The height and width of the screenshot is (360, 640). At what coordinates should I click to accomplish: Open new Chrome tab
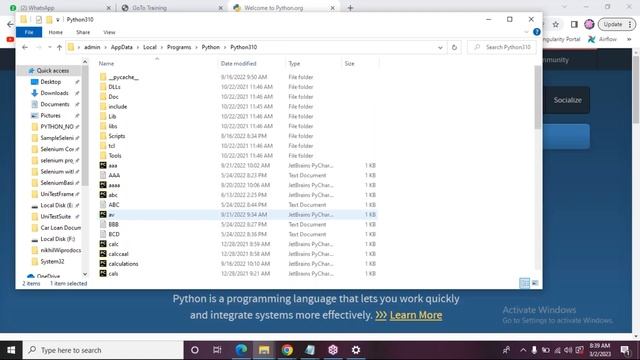[x=350, y=8]
